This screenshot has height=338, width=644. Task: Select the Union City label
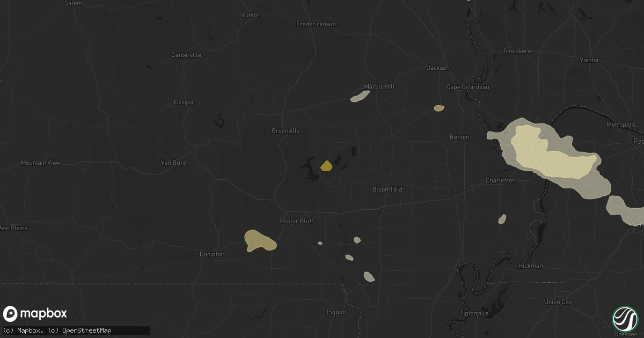(558, 302)
